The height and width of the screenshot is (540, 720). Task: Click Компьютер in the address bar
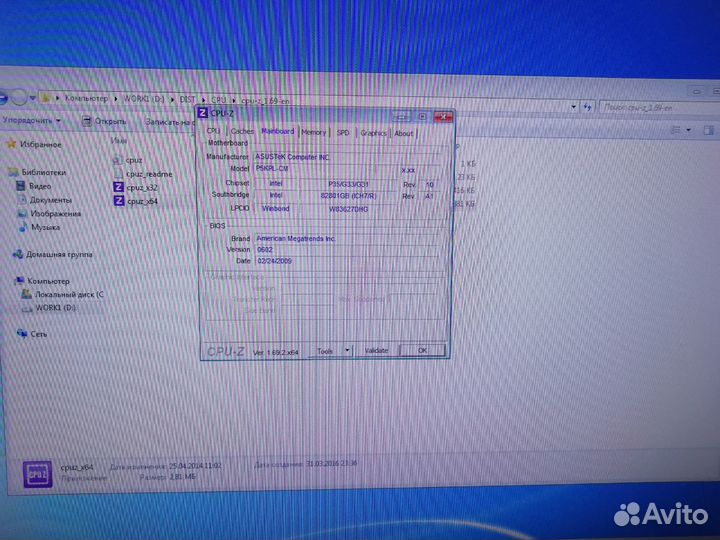pyautogui.click(x=86, y=98)
